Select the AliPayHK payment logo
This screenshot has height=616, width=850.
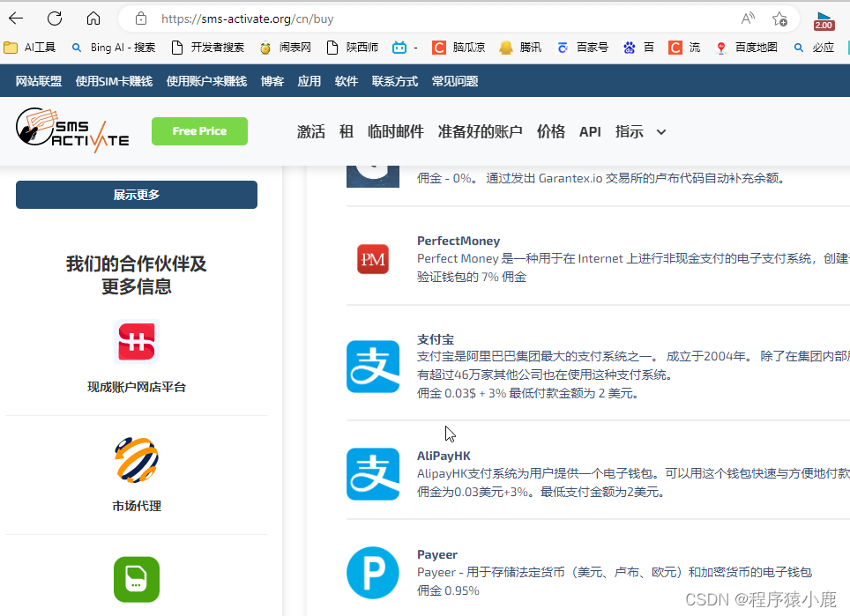pyautogui.click(x=373, y=474)
